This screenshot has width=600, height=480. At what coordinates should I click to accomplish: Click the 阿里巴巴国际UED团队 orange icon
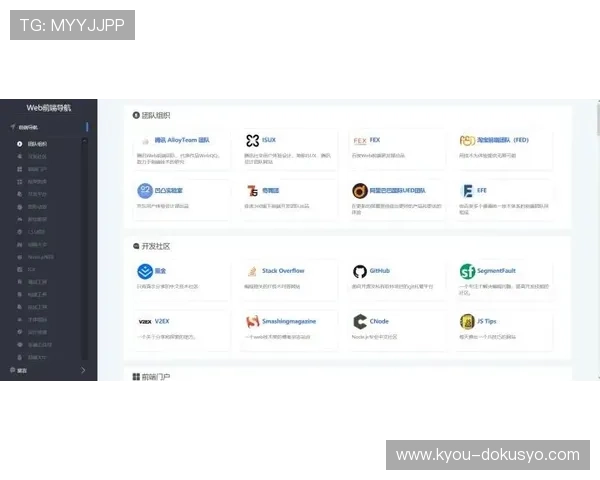(x=360, y=190)
